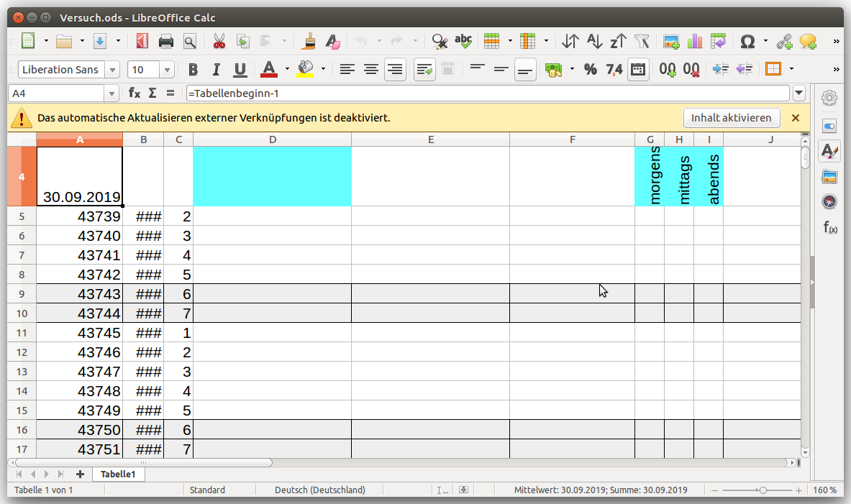
Task: Open font color dropdown arrow
Action: [x=286, y=70]
